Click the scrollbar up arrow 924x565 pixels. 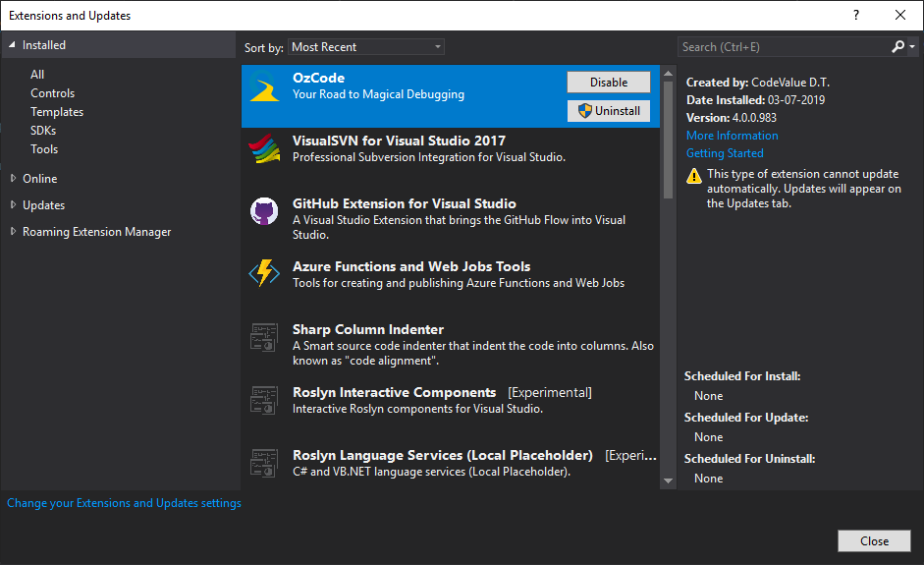click(668, 74)
